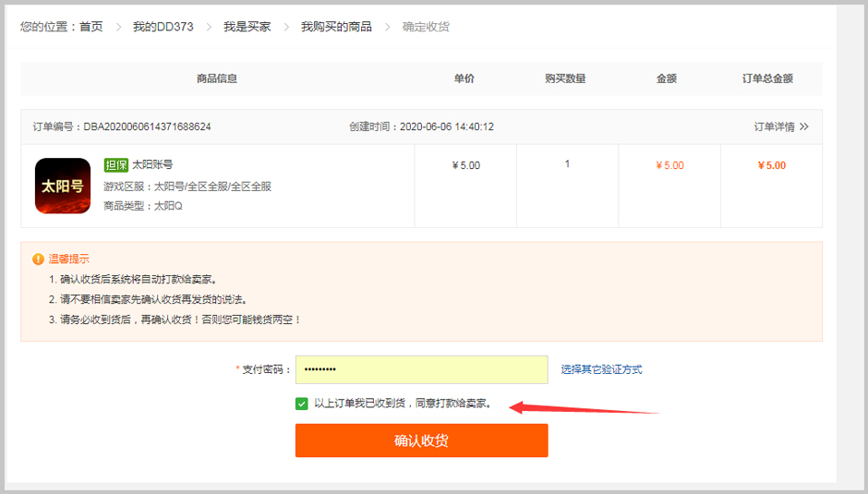Click creation time 2020-06-06 14:40:12
This screenshot has width=868, height=494.
tap(447, 127)
